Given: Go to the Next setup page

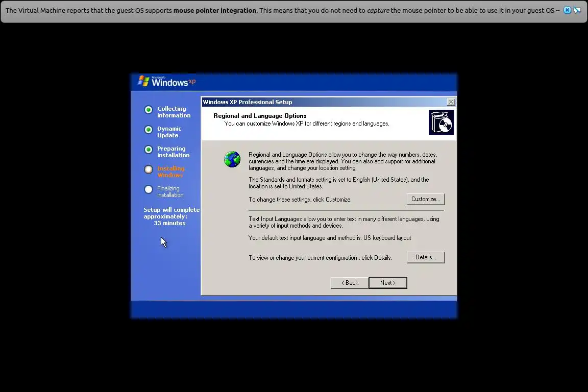Looking at the screenshot, I should point(388,283).
